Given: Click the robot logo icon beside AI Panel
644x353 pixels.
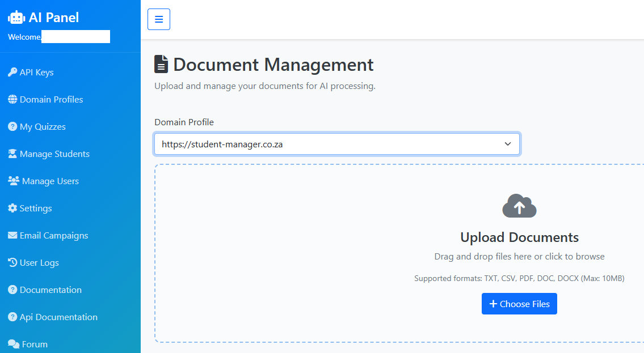Looking at the screenshot, I should pos(16,18).
